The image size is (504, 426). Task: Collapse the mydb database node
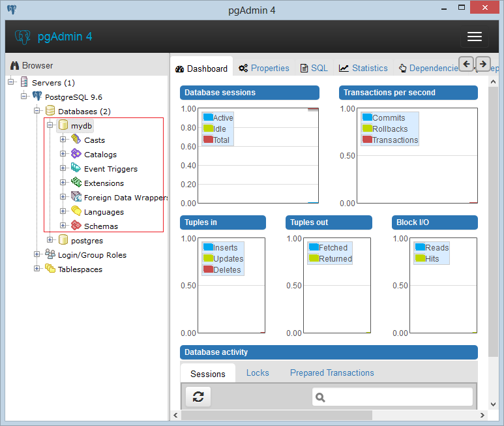tap(50, 125)
